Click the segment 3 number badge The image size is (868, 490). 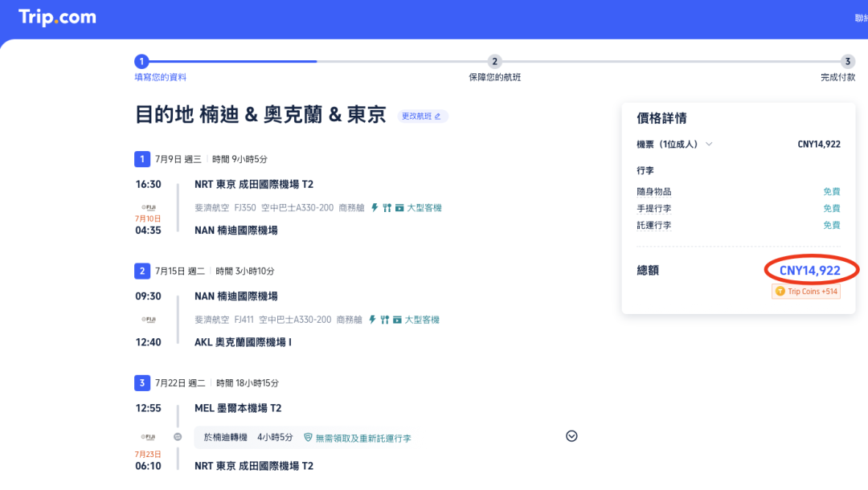coord(141,382)
